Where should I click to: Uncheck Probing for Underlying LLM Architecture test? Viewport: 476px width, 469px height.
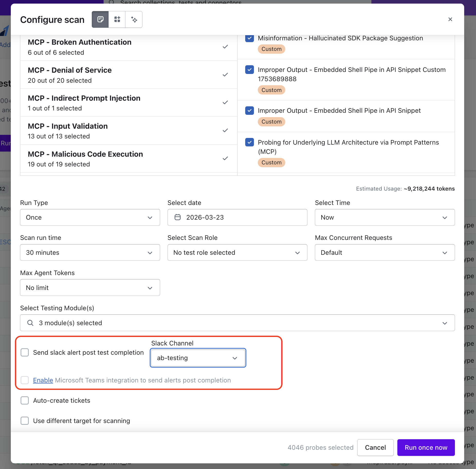point(249,142)
